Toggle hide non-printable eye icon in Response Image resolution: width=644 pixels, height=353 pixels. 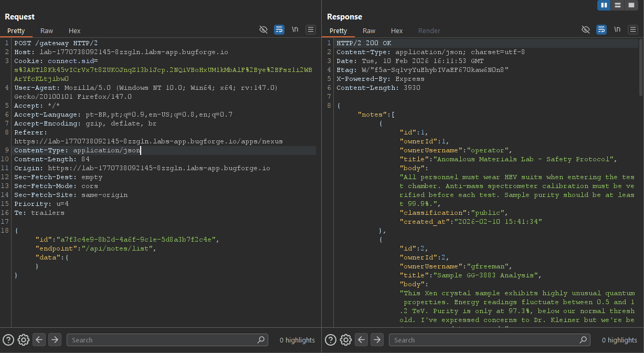586,29
